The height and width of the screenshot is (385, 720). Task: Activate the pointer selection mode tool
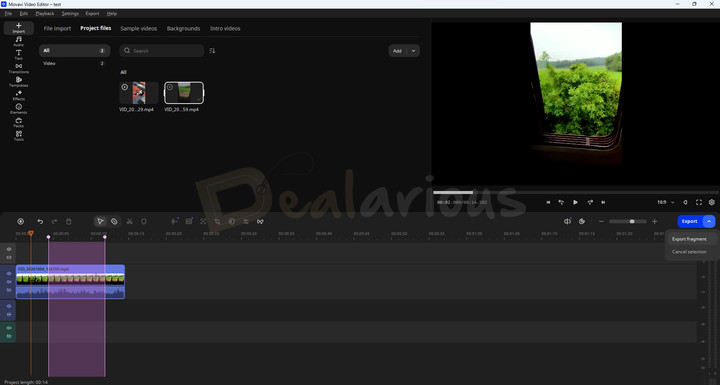pyautogui.click(x=100, y=221)
